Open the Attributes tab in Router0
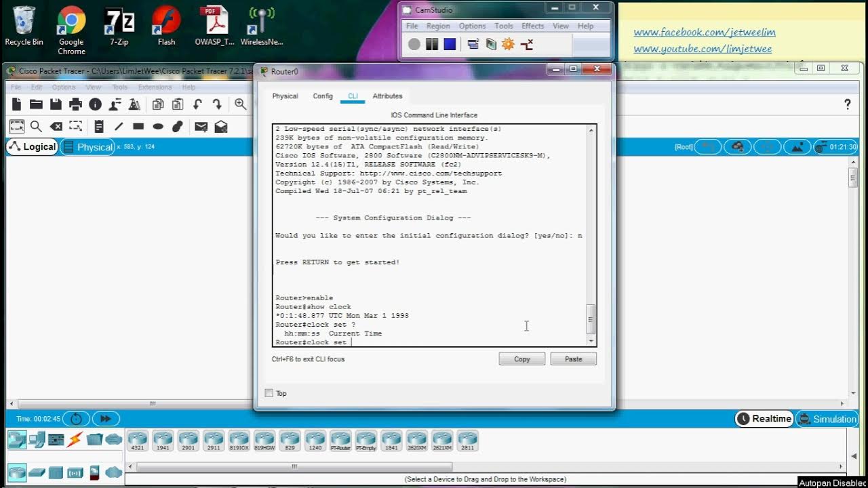Image resolution: width=868 pixels, height=488 pixels. 387,96
